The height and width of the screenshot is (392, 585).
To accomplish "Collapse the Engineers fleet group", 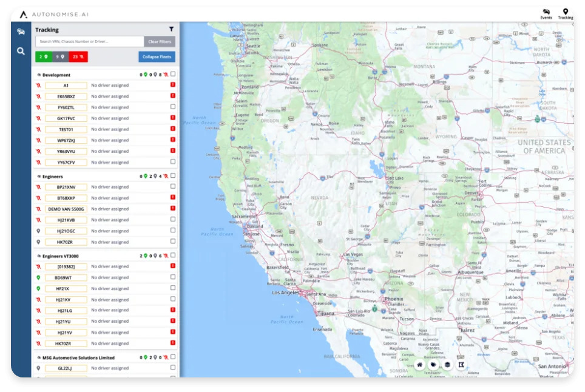I will [x=39, y=177].
